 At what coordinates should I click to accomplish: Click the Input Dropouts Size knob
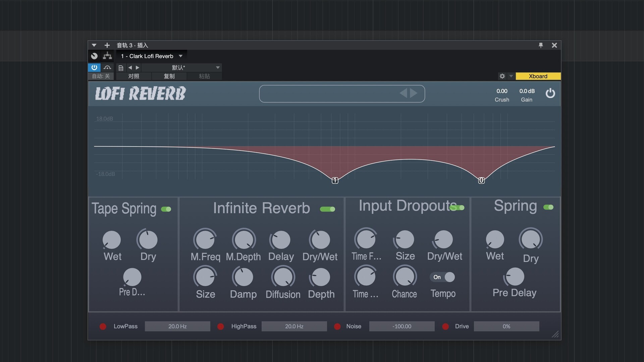tap(405, 239)
